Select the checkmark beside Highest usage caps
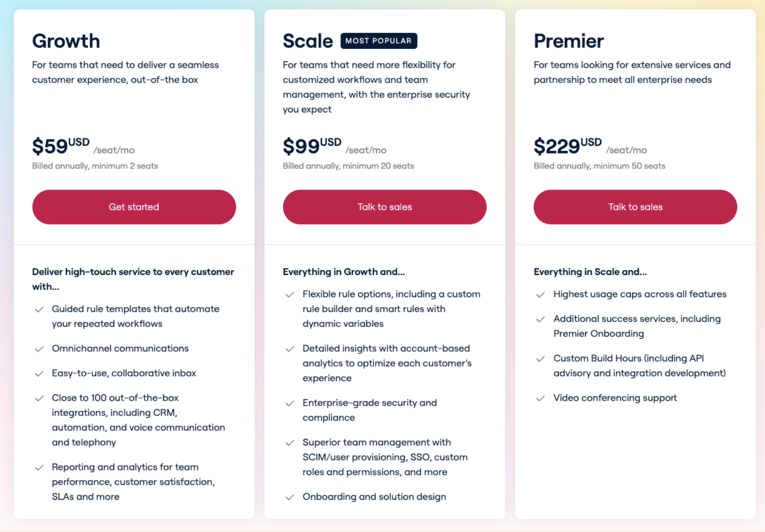The width and height of the screenshot is (765, 532). click(x=541, y=294)
